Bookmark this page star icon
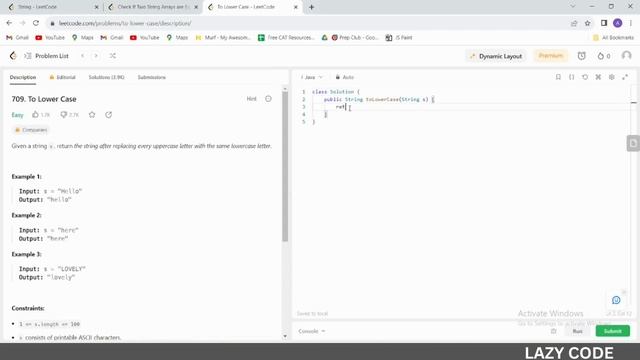Viewport: 640px width, 360px height. point(588,23)
